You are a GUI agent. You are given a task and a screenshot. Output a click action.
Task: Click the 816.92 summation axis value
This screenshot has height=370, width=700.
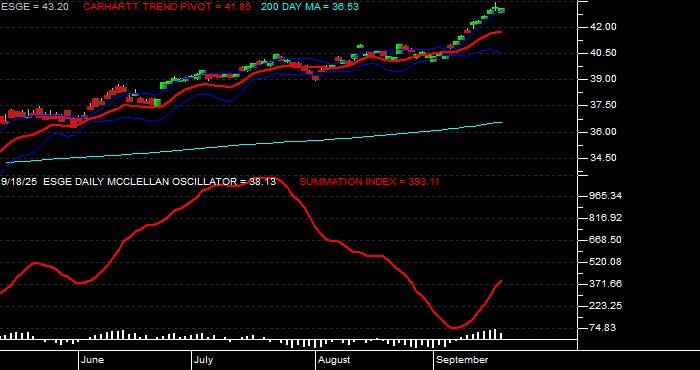(x=606, y=218)
